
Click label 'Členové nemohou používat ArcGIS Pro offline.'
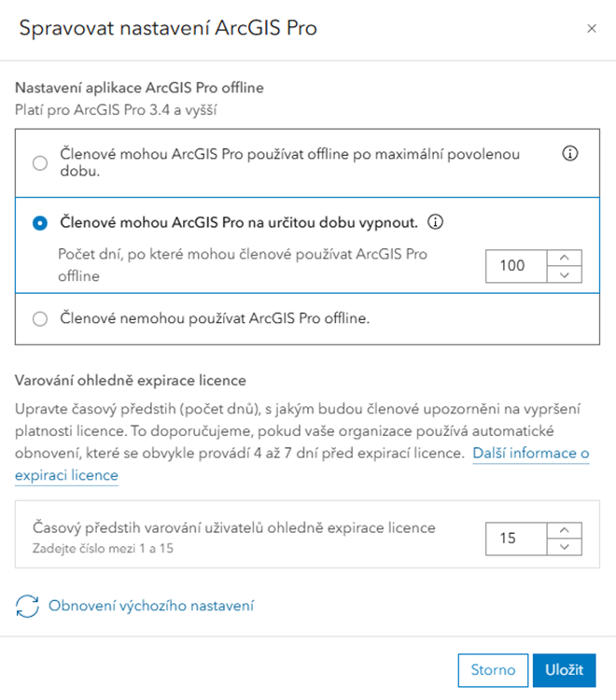[x=215, y=318]
